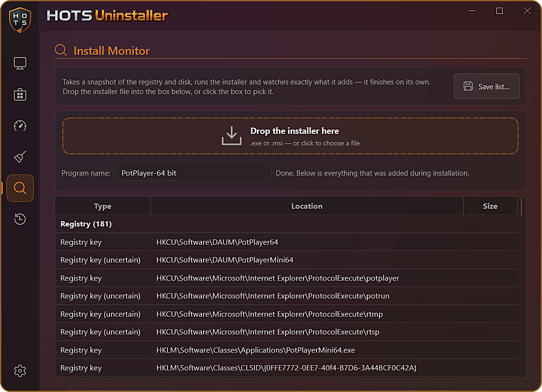Screen dimensions: 542x392
Task: Click the Save list... button
Action: (x=486, y=86)
